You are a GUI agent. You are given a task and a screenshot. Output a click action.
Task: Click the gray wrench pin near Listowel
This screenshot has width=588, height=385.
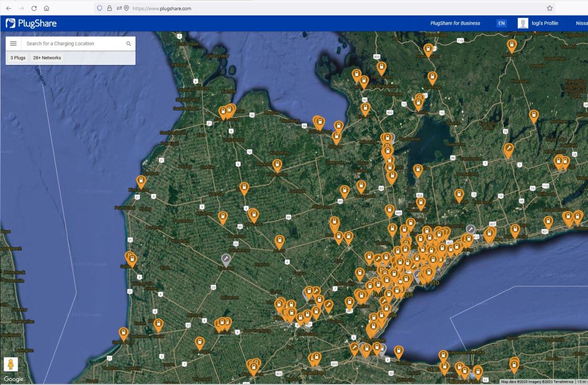(x=226, y=259)
